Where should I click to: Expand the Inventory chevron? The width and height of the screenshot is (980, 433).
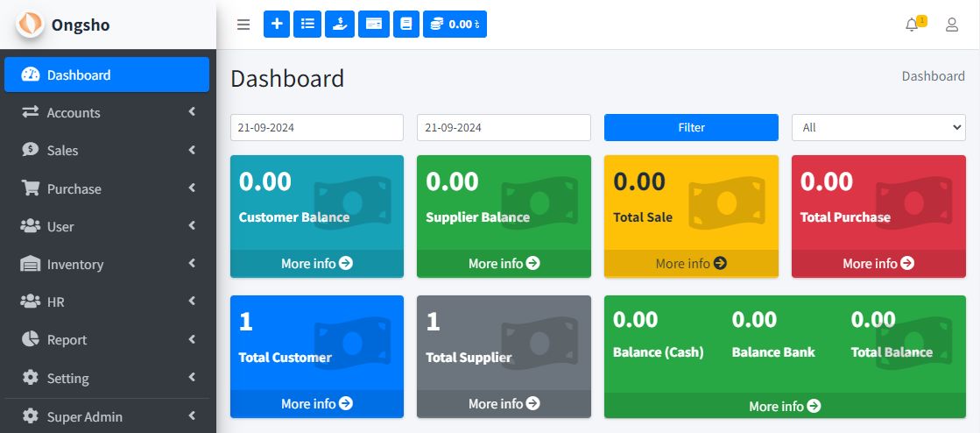(192, 264)
